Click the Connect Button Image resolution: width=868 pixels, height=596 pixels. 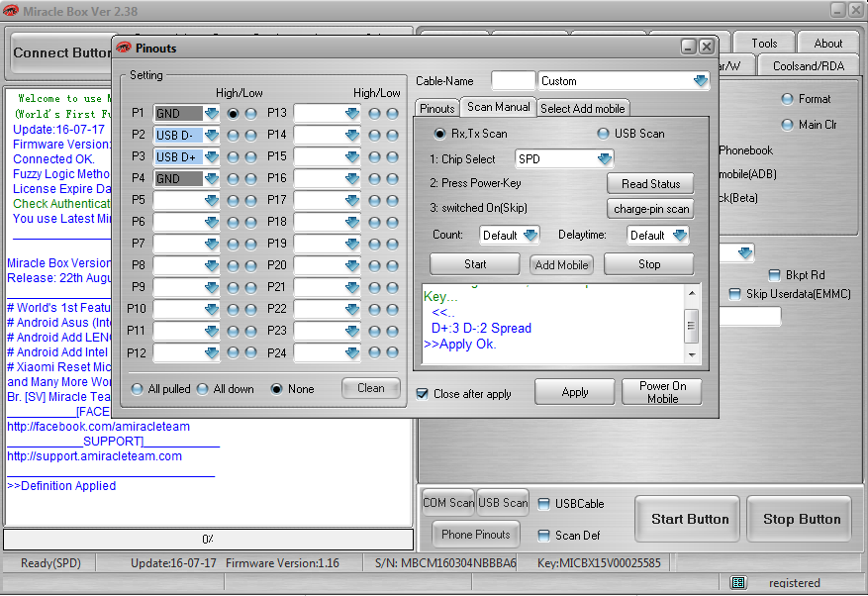coord(62,53)
